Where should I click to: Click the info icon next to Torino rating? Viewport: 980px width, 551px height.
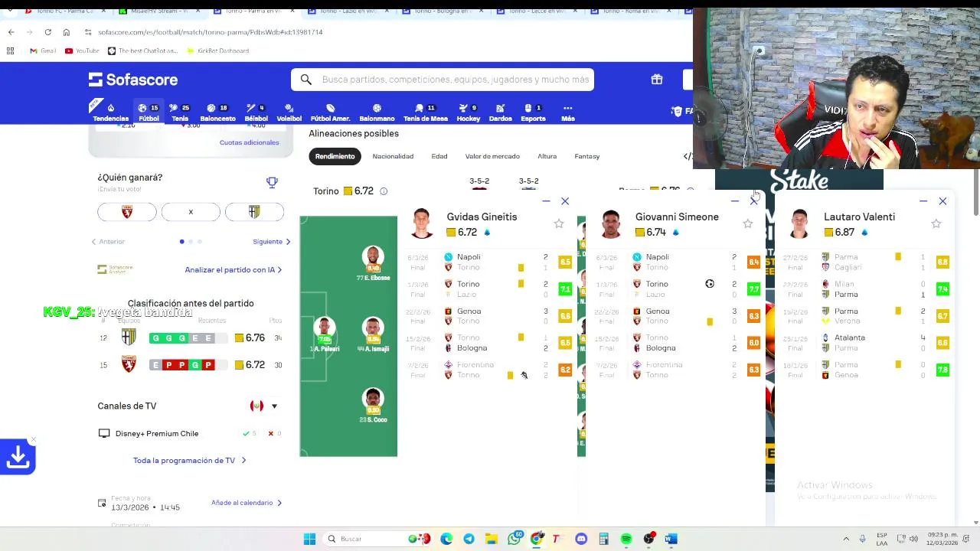click(x=384, y=191)
